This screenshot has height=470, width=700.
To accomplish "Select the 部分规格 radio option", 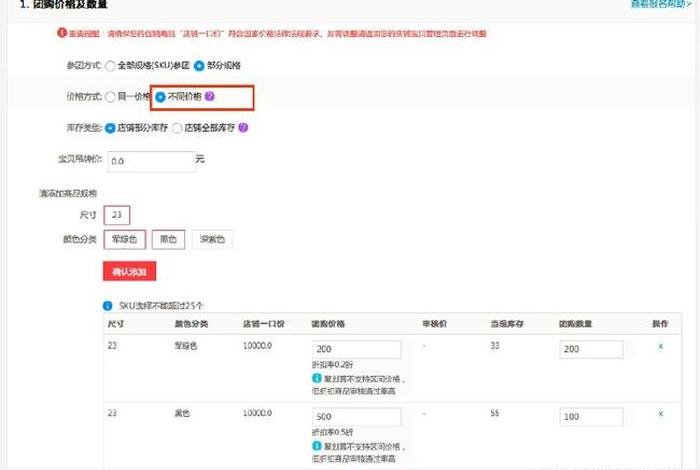I will pyautogui.click(x=199, y=66).
